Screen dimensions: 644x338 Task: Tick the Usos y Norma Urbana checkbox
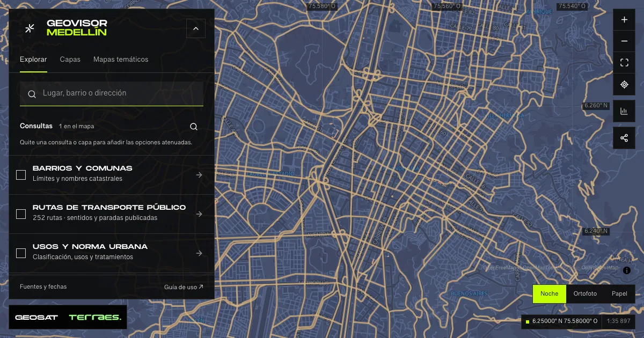click(x=21, y=253)
